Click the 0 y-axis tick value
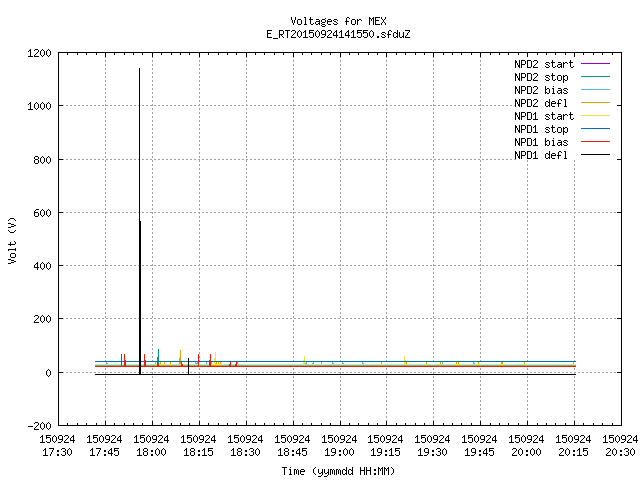Image resolution: width=640 pixels, height=480 pixels. 49,373
